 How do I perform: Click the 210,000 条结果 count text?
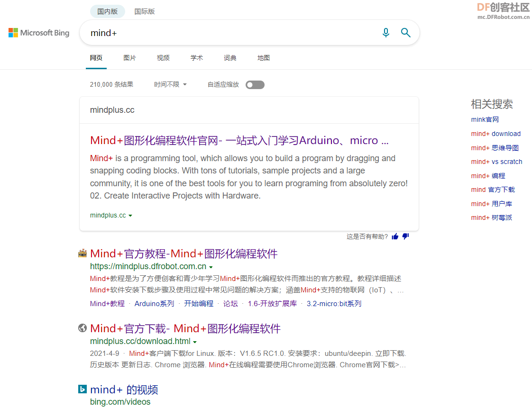tap(111, 84)
